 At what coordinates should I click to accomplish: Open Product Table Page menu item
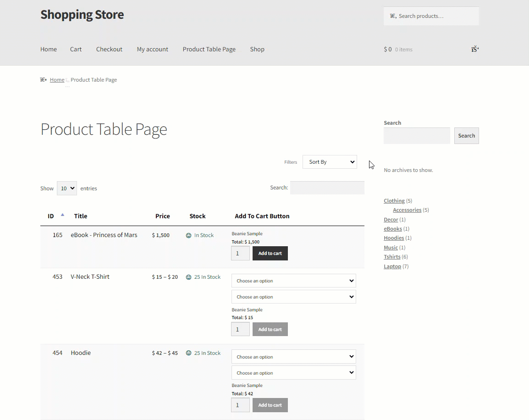tap(209, 49)
